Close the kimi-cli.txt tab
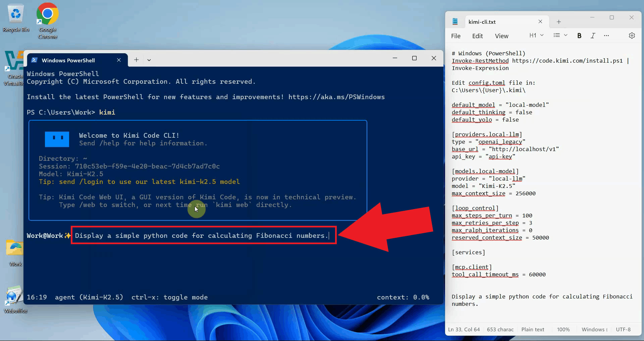The image size is (644, 341). coord(540,22)
